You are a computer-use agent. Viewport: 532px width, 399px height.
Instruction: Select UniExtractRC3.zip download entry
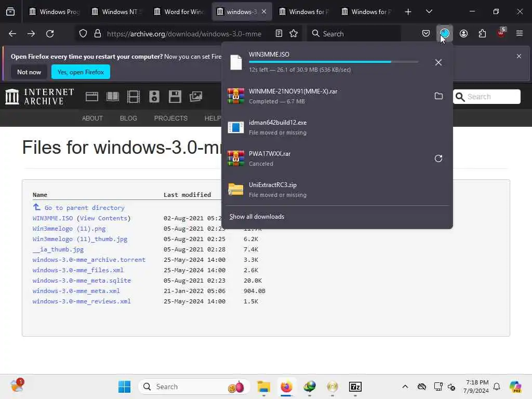pyautogui.click(x=337, y=190)
